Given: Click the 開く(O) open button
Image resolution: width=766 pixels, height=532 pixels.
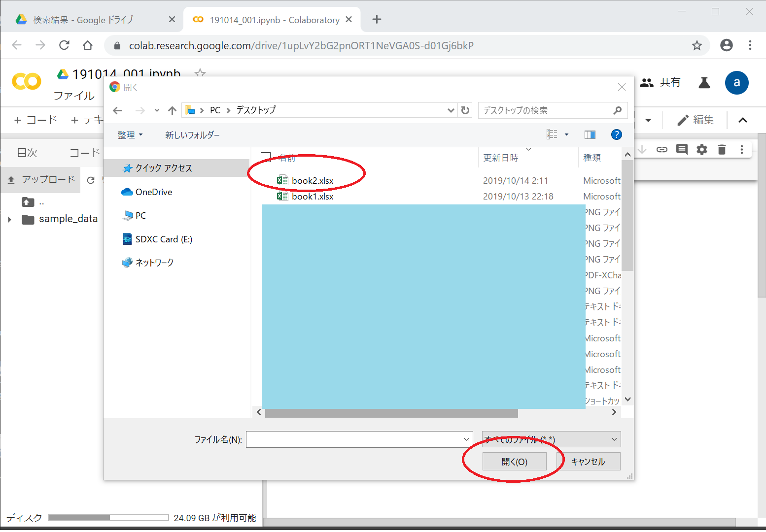Looking at the screenshot, I should 514,462.
